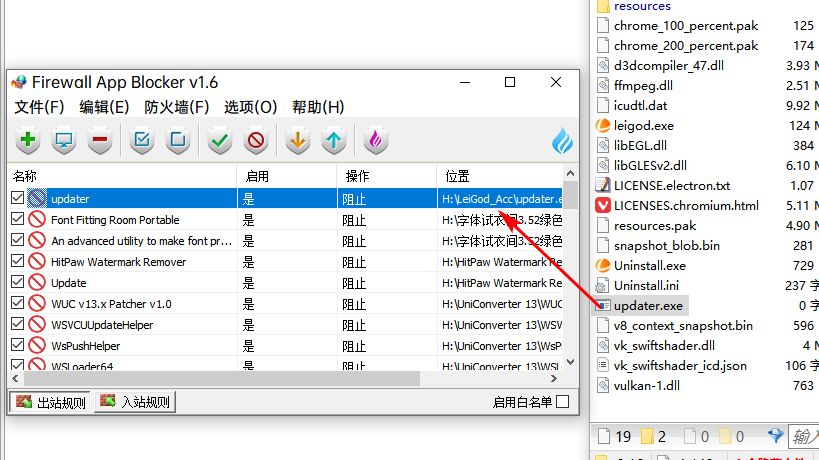Click the monitor Add Process toolbar icon
This screenshot has height=460, width=819.
[x=64, y=140]
